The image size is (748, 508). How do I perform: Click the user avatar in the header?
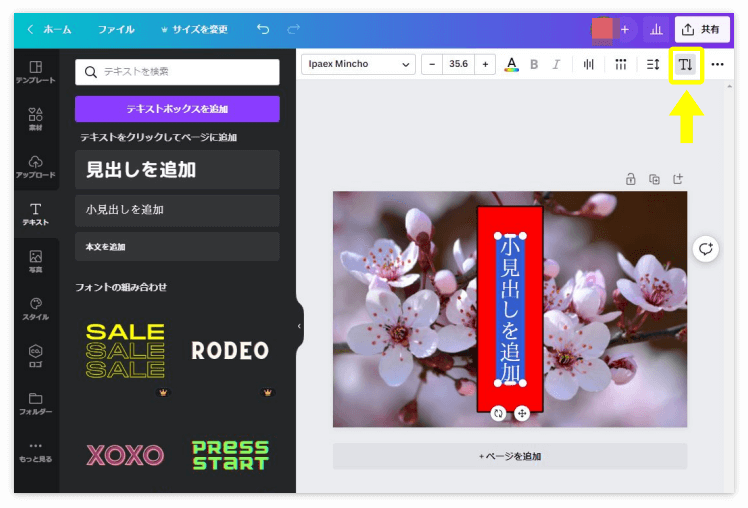pyautogui.click(x=603, y=30)
